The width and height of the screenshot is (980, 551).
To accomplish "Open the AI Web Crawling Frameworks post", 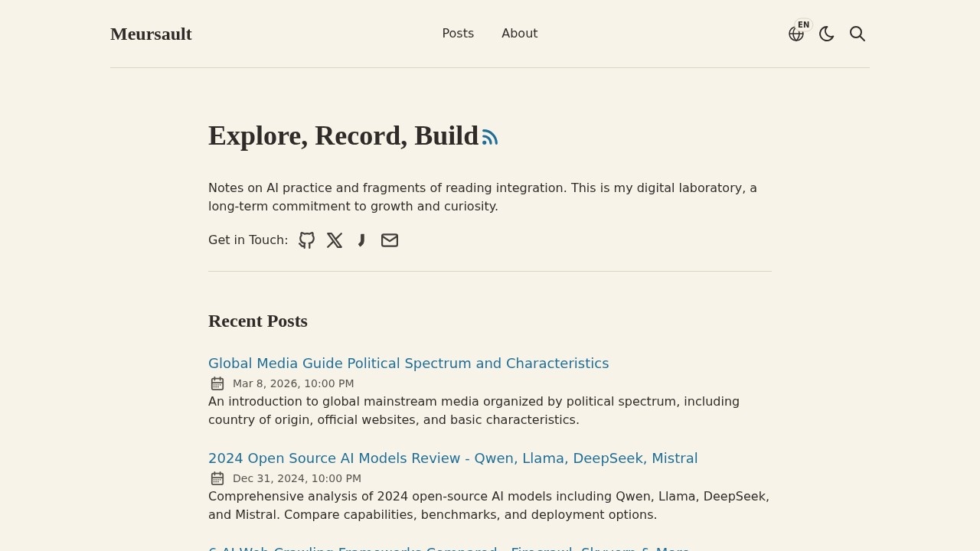I will pos(449,548).
